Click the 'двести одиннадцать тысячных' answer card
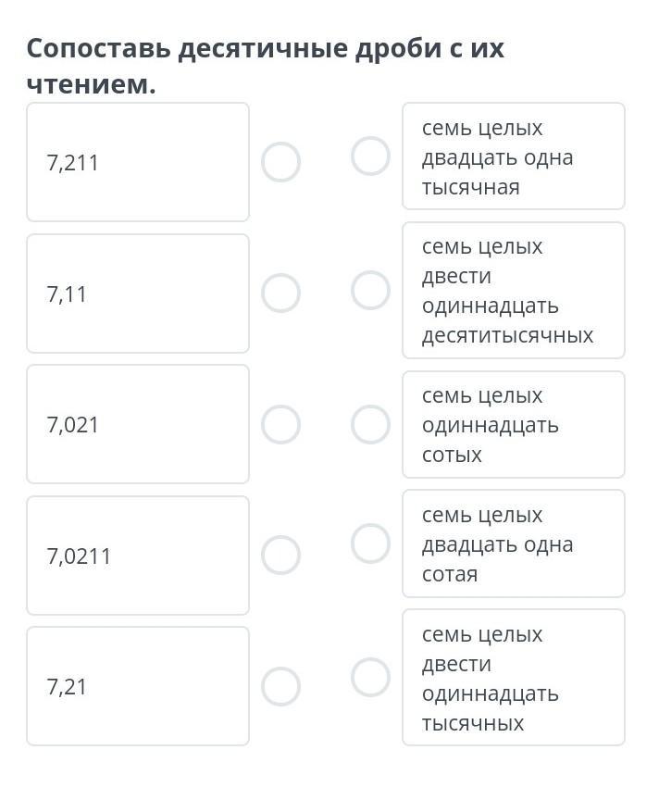 coord(514,678)
